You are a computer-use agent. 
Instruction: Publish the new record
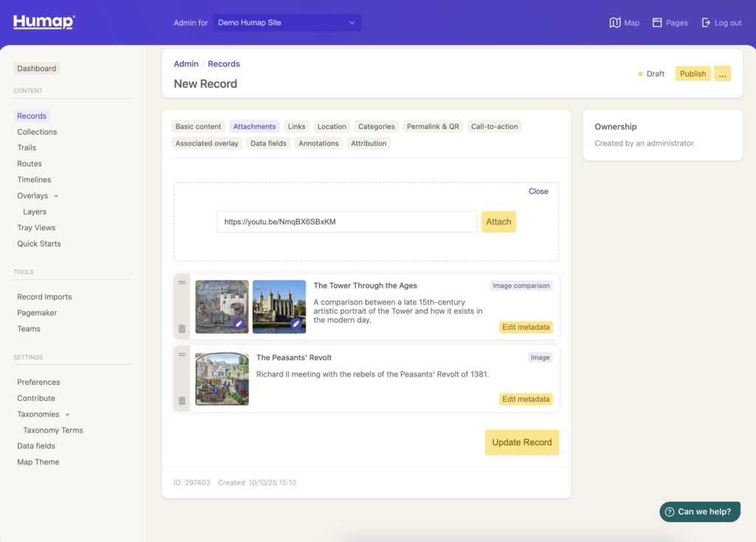tap(693, 73)
